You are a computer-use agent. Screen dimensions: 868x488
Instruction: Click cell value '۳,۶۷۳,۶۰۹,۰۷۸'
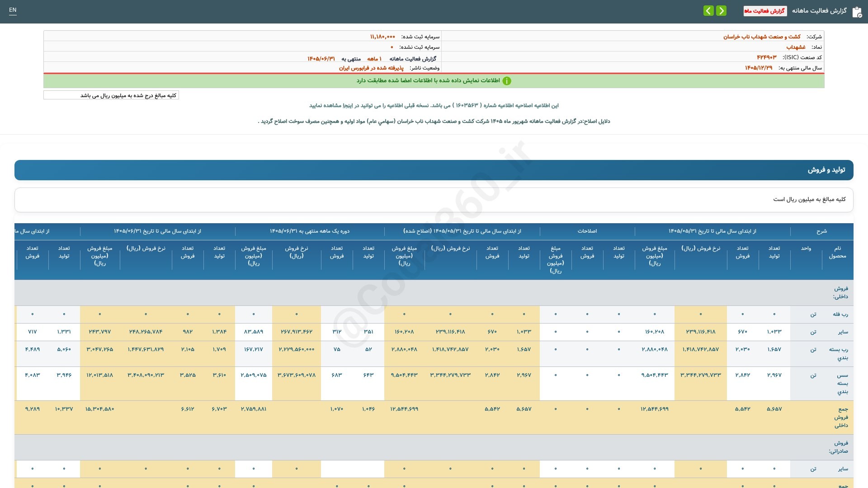click(x=297, y=375)
